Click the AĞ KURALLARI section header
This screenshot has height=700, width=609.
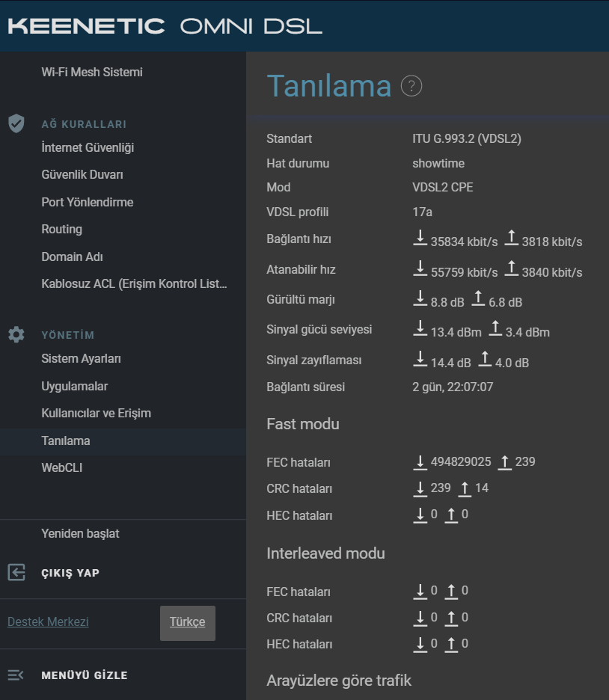tap(84, 124)
